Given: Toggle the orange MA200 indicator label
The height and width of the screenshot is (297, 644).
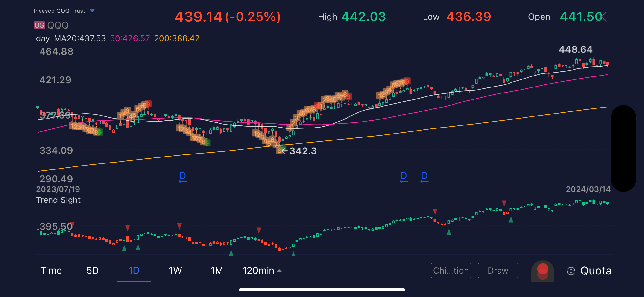Looking at the screenshot, I should (177, 38).
